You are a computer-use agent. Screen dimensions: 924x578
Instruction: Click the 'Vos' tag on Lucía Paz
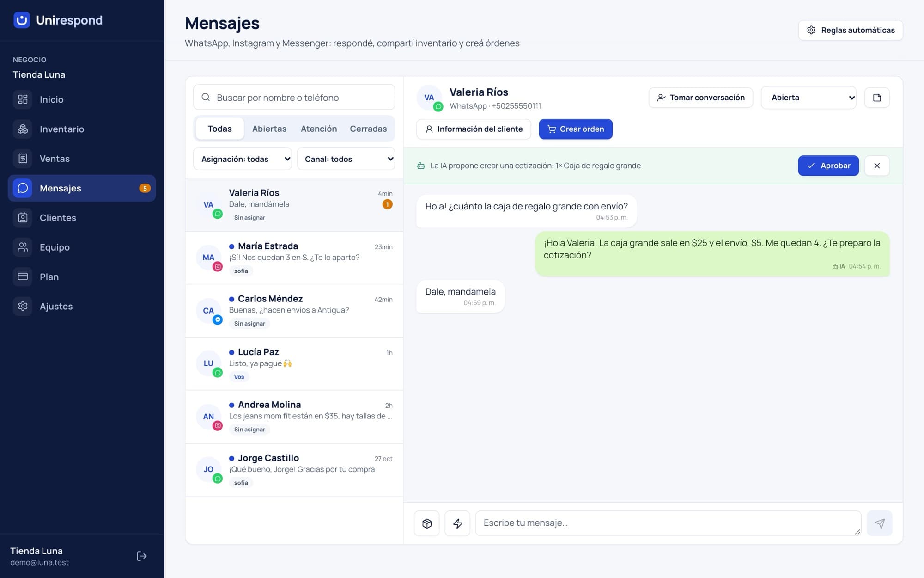[239, 377]
